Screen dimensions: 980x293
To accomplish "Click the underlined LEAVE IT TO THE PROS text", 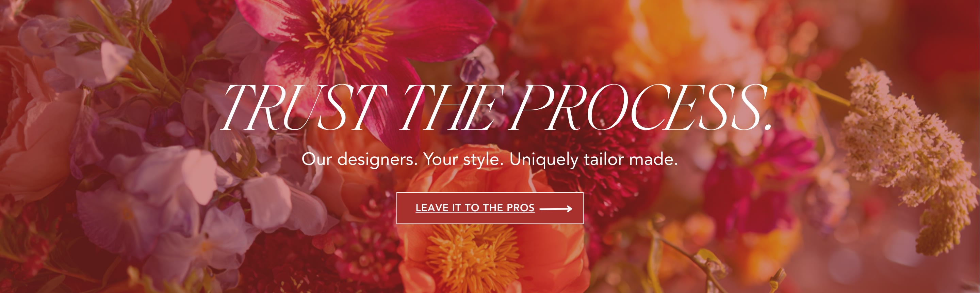I will point(475,208).
